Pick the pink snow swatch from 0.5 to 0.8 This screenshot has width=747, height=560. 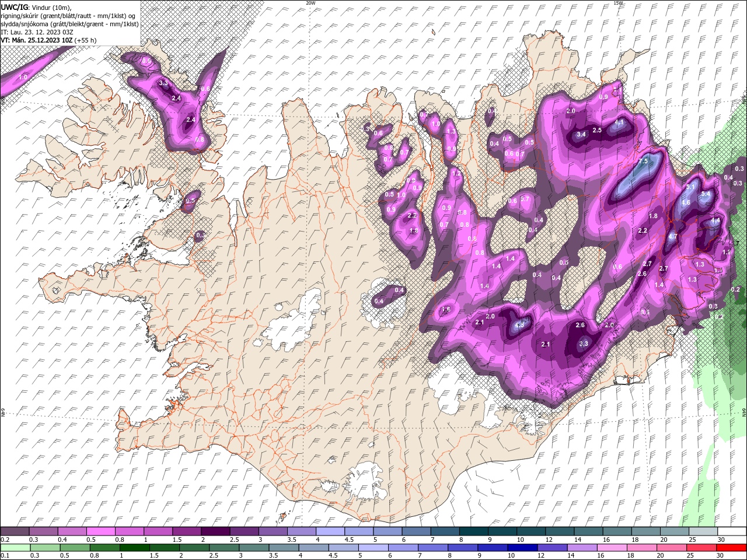(101, 531)
